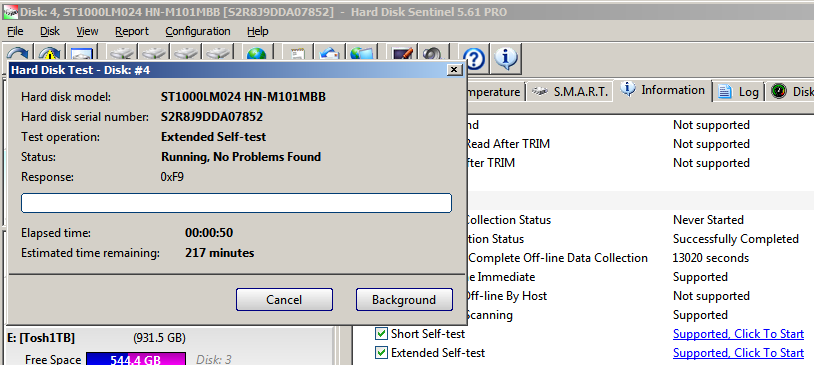The image size is (814, 365).
Task: Click the monitor with pencil toolbar icon
Action: point(402,53)
